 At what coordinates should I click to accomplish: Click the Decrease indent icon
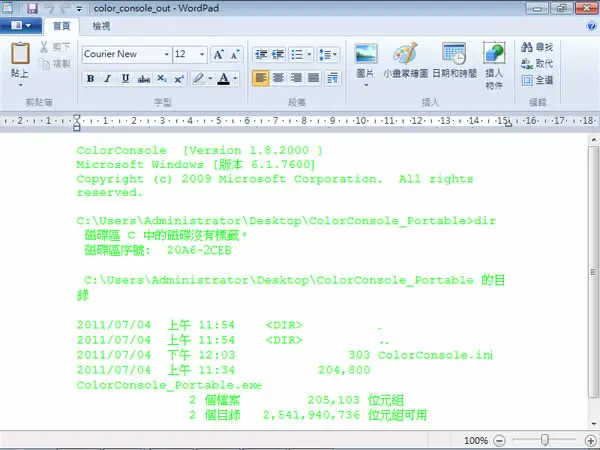pyautogui.click(x=261, y=55)
